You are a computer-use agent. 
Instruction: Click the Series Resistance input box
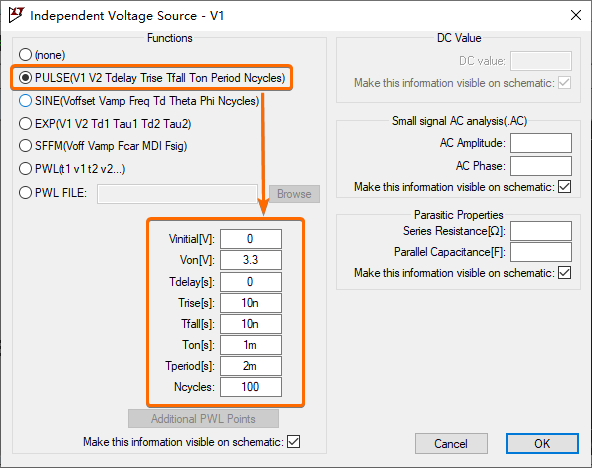click(541, 231)
